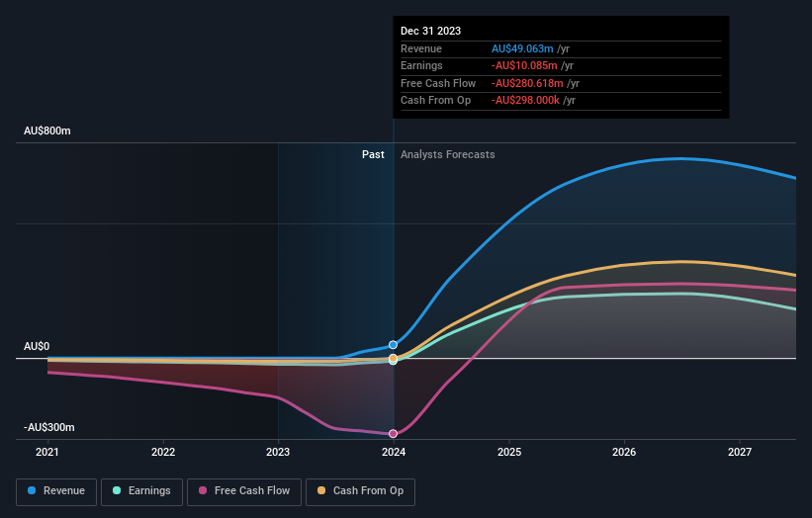Click the Free Cash Flow label in tooltip
This screenshot has width=812, height=518.
pyautogui.click(x=438, y=83)
